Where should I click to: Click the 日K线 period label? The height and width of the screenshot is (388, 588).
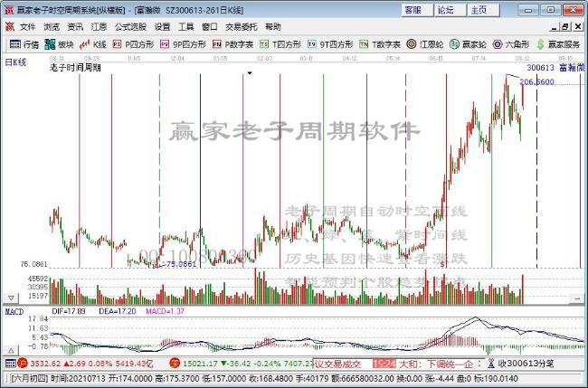pyautogui.click(x=15, y=62)
